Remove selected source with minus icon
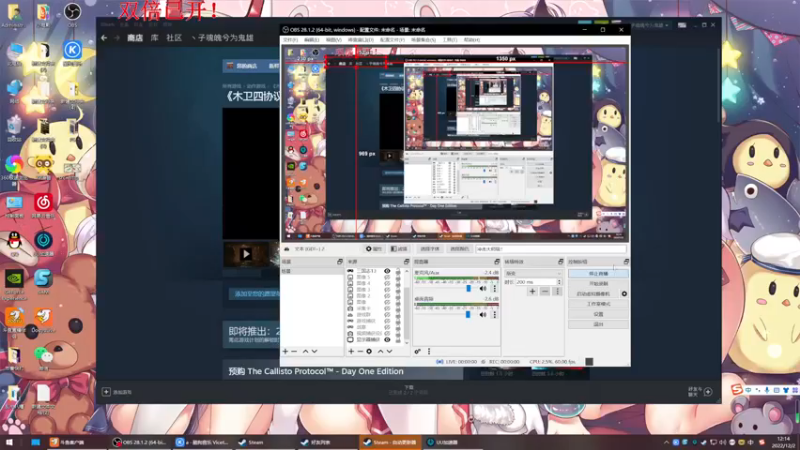 point(360,352)
